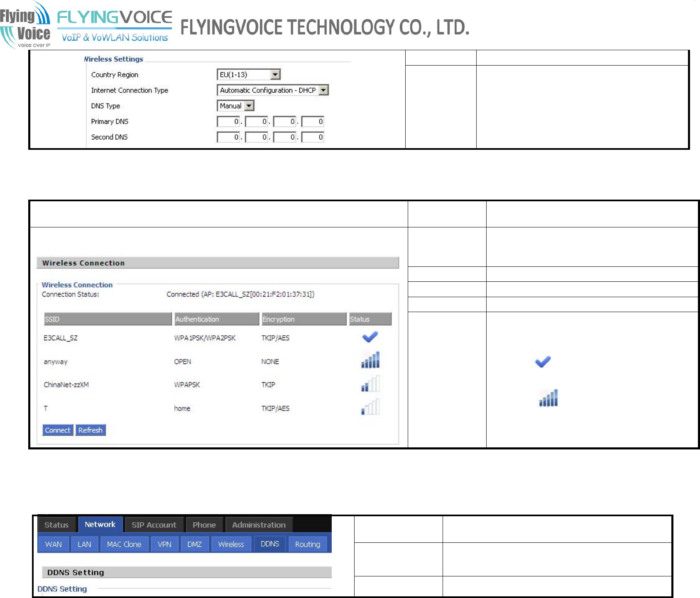
Task: Select the MAC Clone submenu
Action: (124, 544)
